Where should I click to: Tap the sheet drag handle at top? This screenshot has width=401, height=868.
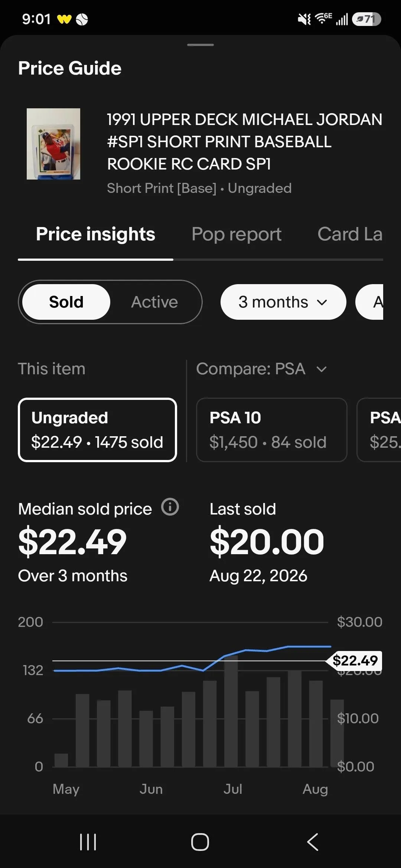tap(200, 45)
